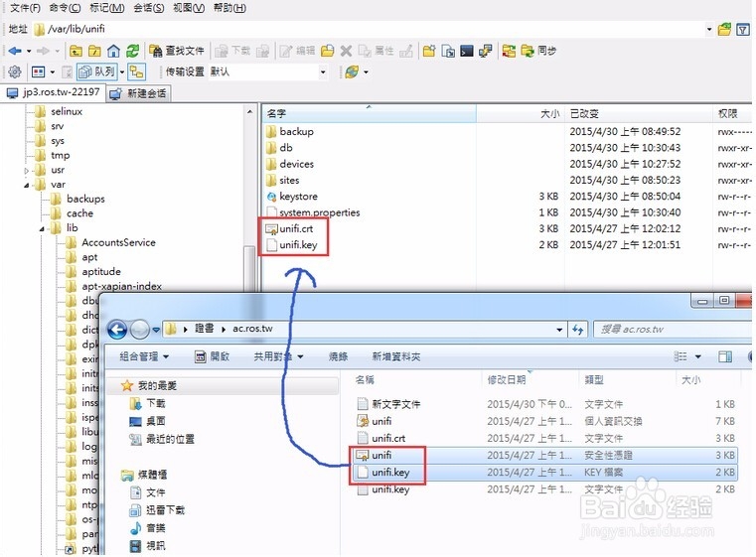This screenshot has height=557, width=756.
Task: Click the Download (下载) toolbar button
Action: coord(232,51)
